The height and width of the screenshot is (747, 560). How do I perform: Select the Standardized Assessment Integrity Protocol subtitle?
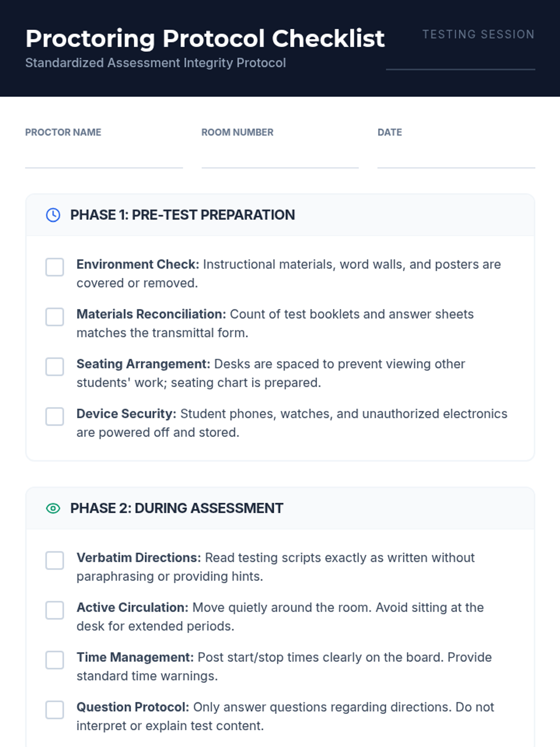coord(155,63)
